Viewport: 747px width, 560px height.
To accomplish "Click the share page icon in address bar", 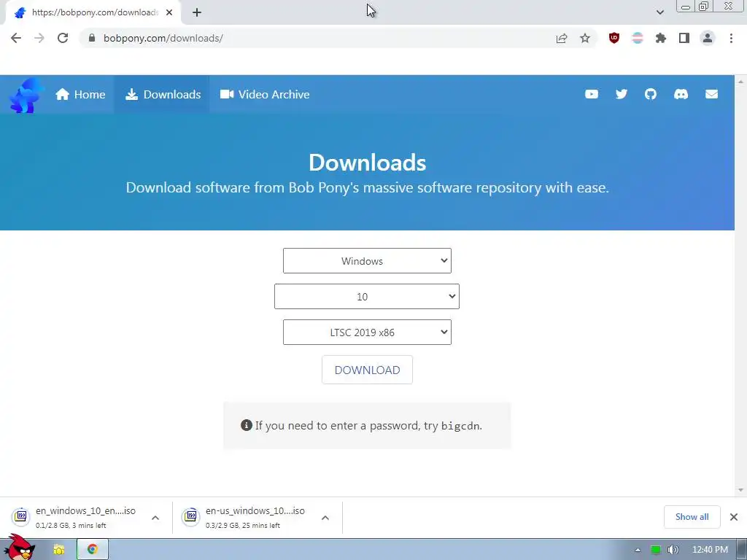I will click(x=562, y=38).
